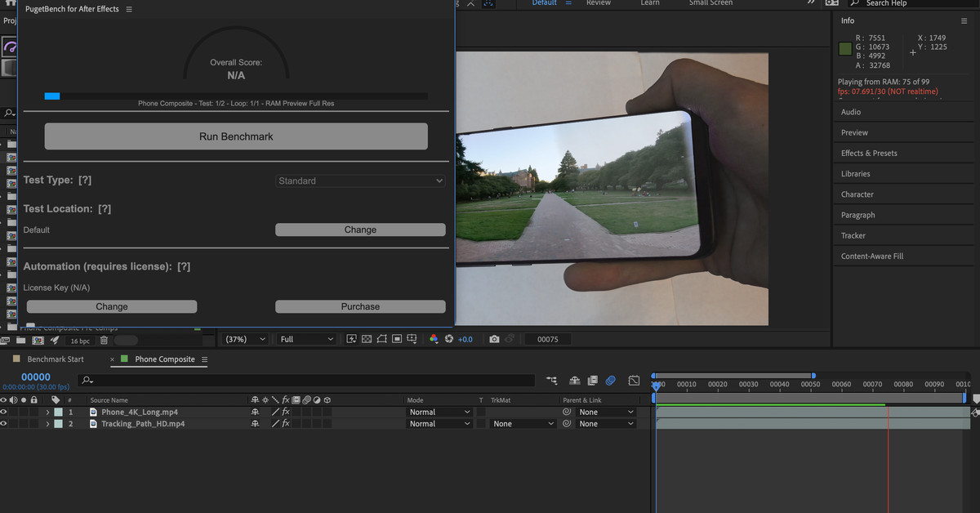Click the preview time field 00075

click(x=548, y=339)
